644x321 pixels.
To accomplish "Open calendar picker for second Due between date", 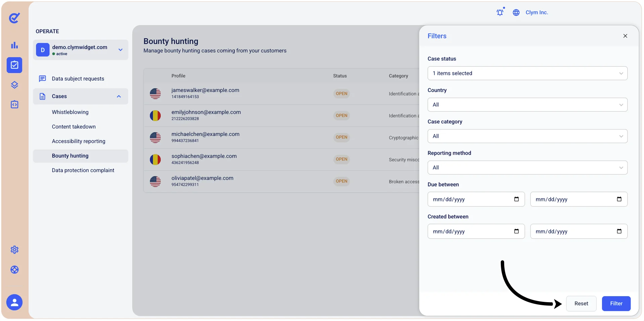I will click(x=619, y=199).
